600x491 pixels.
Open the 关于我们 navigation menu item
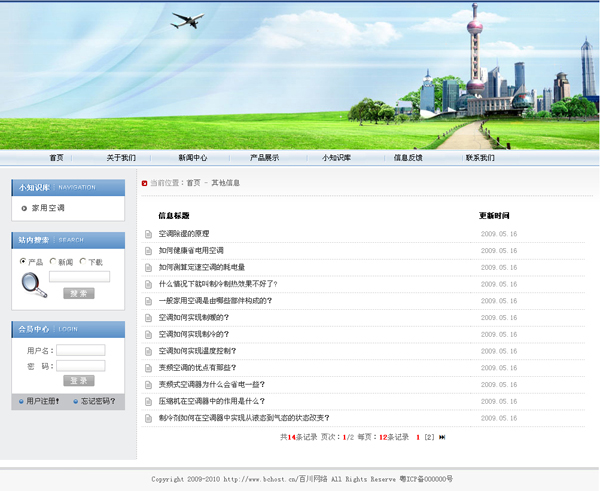coord(121,158)
